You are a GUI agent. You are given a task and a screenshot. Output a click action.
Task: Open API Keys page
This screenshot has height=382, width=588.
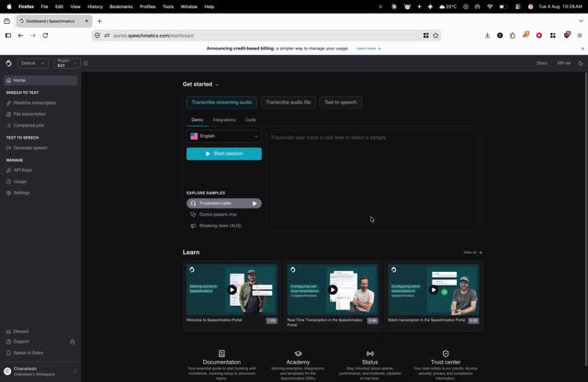click(x=22, y=170)
